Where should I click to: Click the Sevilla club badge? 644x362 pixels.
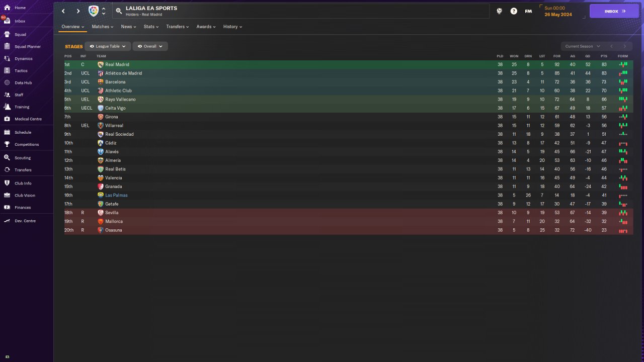point(101,213)
